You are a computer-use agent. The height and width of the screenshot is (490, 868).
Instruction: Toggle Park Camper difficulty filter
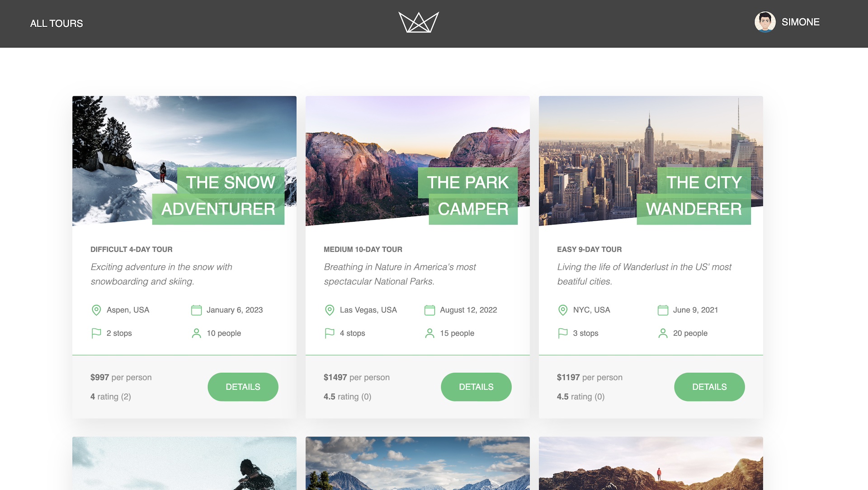tap(363, 249)
